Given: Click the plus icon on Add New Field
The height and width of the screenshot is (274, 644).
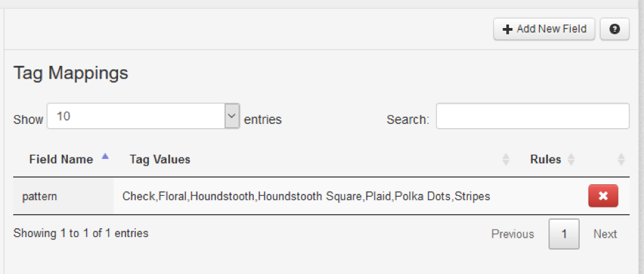Looking at the screenshot, I should coord(508,29).
